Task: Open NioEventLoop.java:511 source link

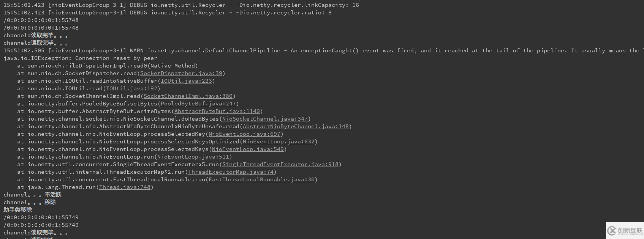Action: point(193,157)
